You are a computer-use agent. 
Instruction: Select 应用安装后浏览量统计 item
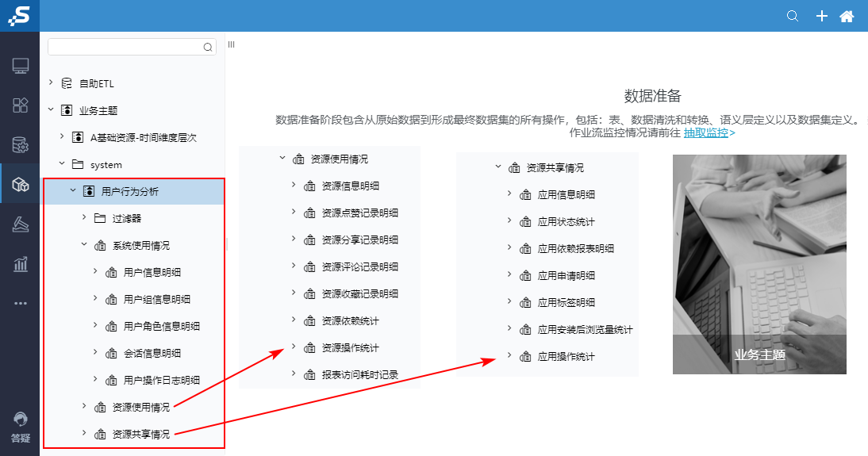[x=585, y=330]
